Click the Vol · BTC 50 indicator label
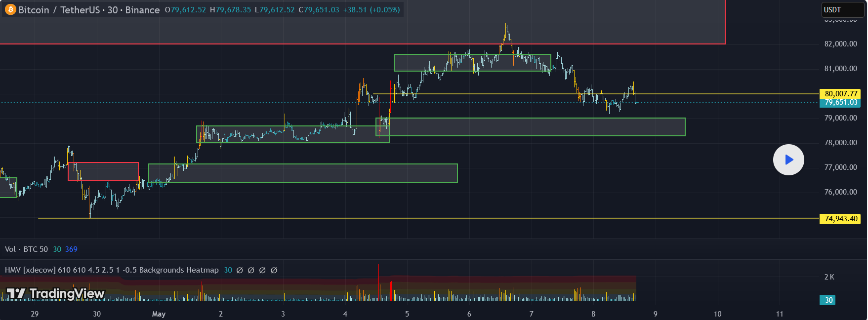The height and width of the screenshot is (320, 868). [27, 249]
